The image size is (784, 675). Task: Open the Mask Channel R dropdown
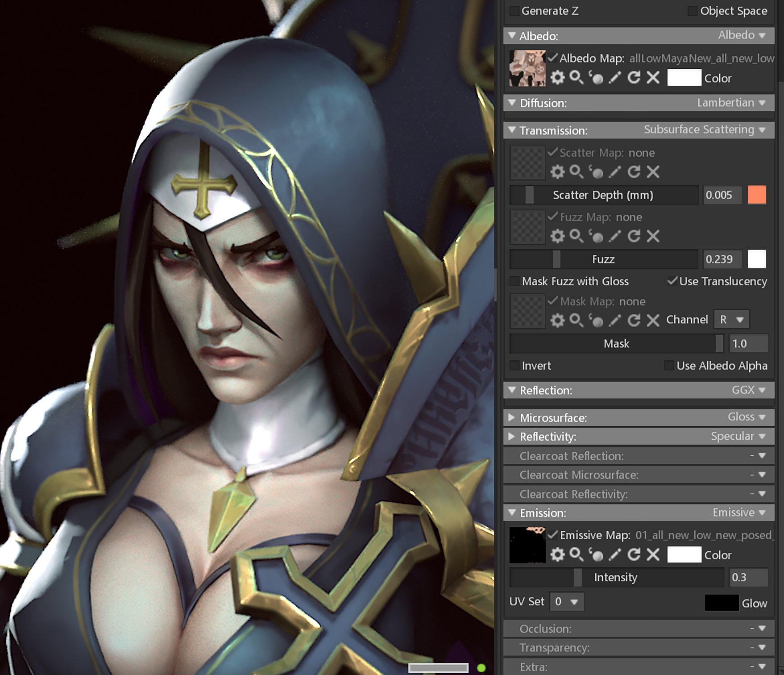pyautogui.click(x=731, y=320)
